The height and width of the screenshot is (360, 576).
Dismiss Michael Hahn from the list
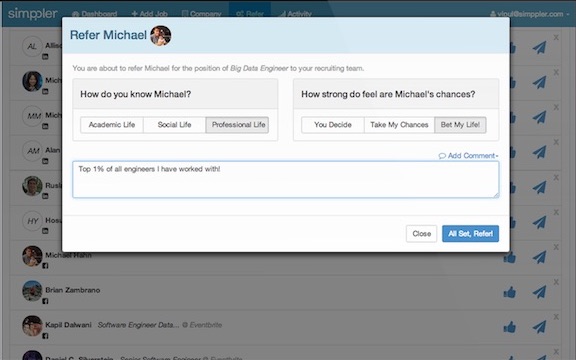(x=556, y=247)
